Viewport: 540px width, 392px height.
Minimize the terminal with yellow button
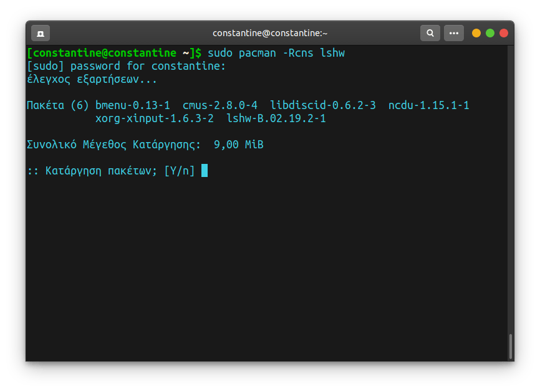[x=476, y=33]
